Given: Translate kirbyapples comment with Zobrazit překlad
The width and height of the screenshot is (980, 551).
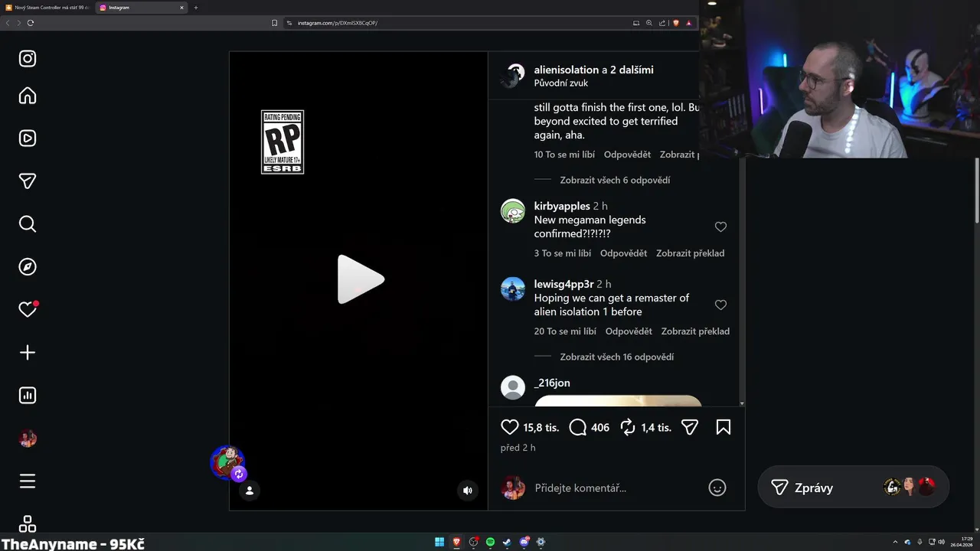Looking at the screenshot, I should [x=690, y=253].
